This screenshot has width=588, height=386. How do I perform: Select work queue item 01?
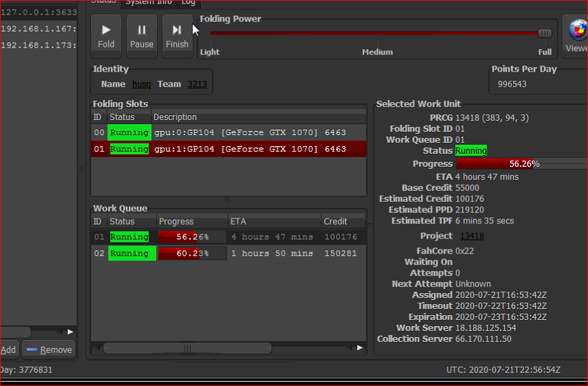(229, 237)
